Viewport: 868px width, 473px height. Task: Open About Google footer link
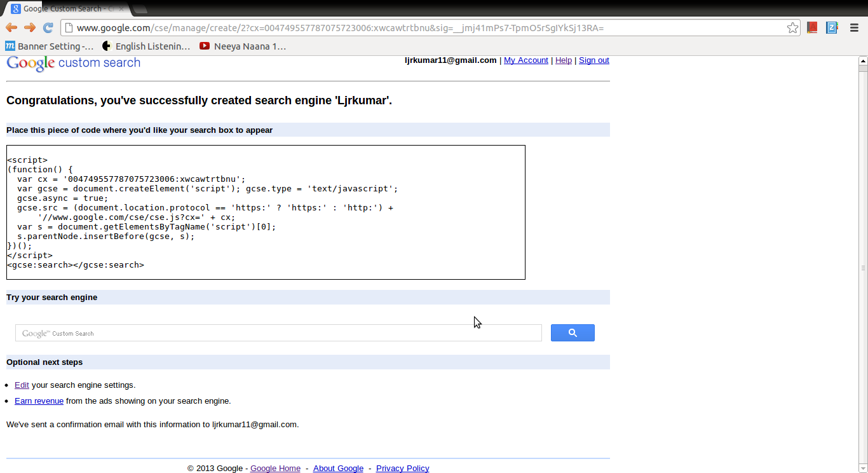(338, 468)
